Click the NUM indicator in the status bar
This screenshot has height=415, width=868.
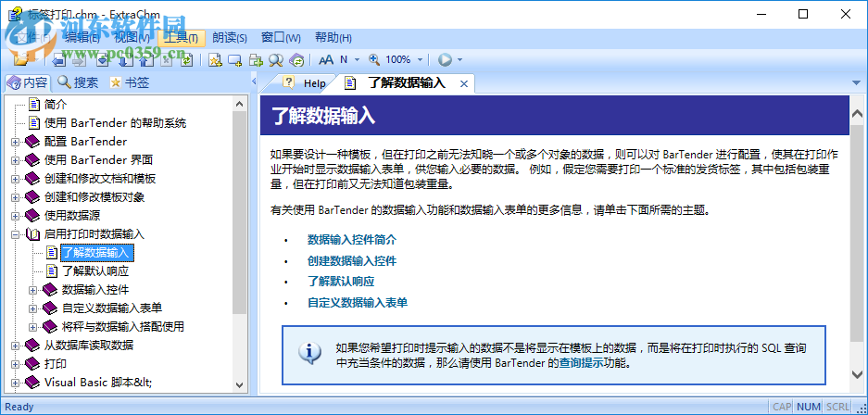pyautogui.click(x=808, y=407)
